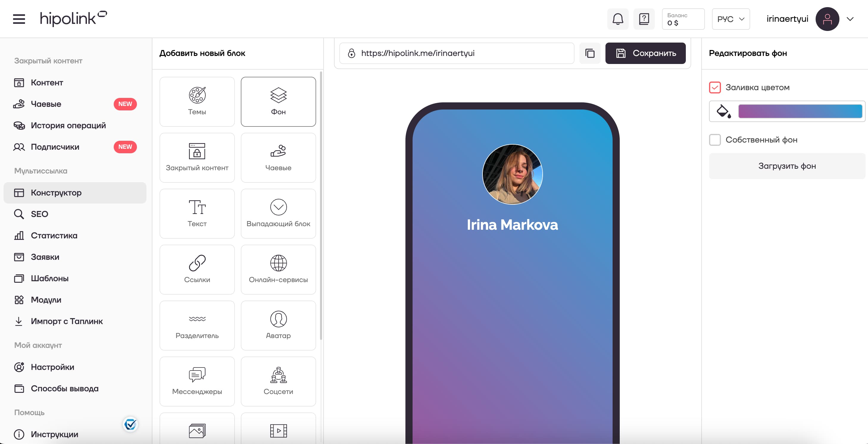Click the Сохранить save button

[x=645, y=53]
